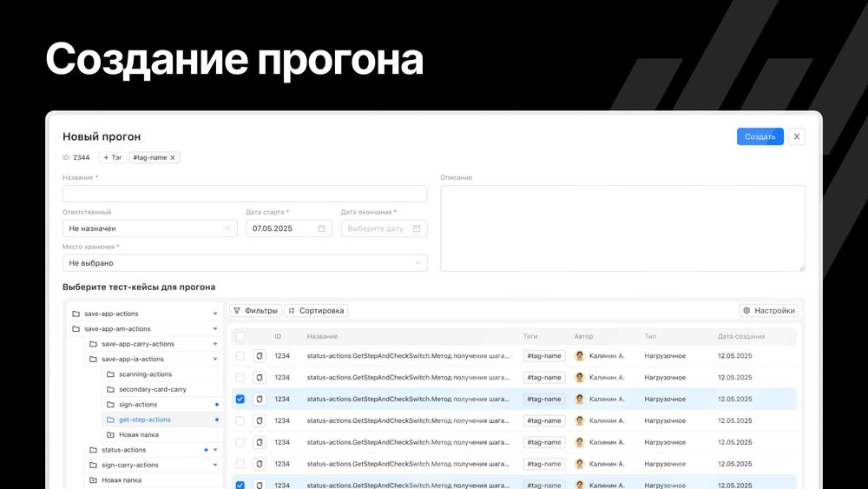
Task: Open the Фильтры panel
Action: coord(255,310)
